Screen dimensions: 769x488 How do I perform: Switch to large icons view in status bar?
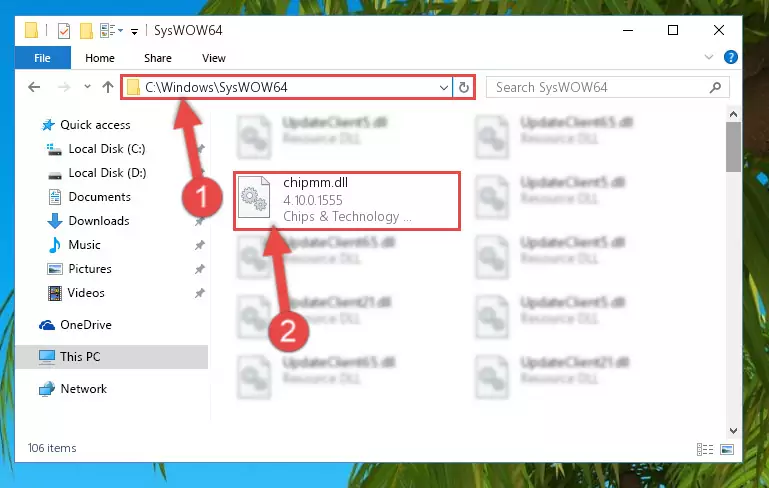click(727, 449)
